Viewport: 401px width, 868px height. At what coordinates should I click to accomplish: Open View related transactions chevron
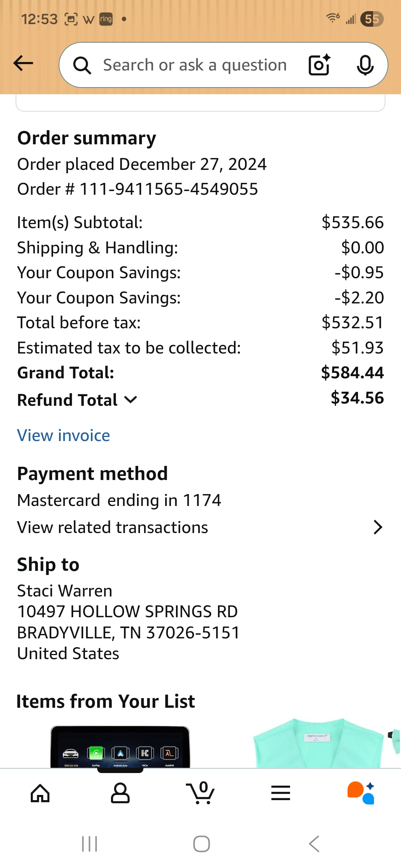pos(378,527)
